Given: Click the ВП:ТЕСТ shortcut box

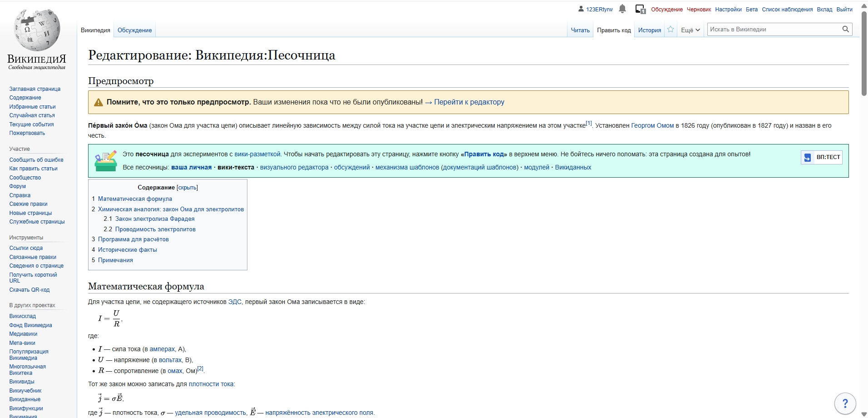Looking at the screenshot, I should tap(822, 157).
